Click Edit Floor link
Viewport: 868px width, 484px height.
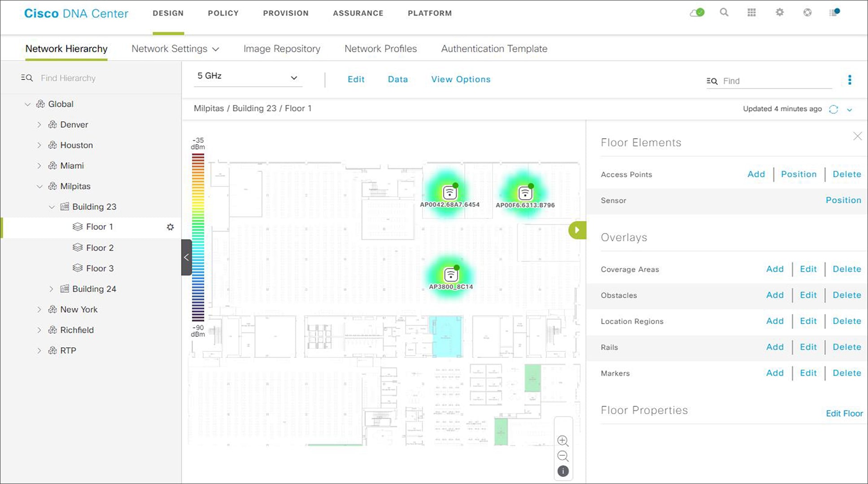(844, 414)
